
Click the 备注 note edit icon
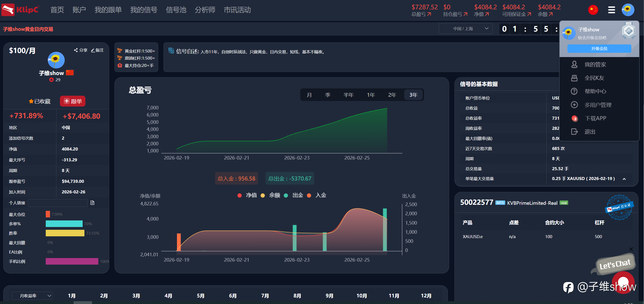tap(93, 50)
